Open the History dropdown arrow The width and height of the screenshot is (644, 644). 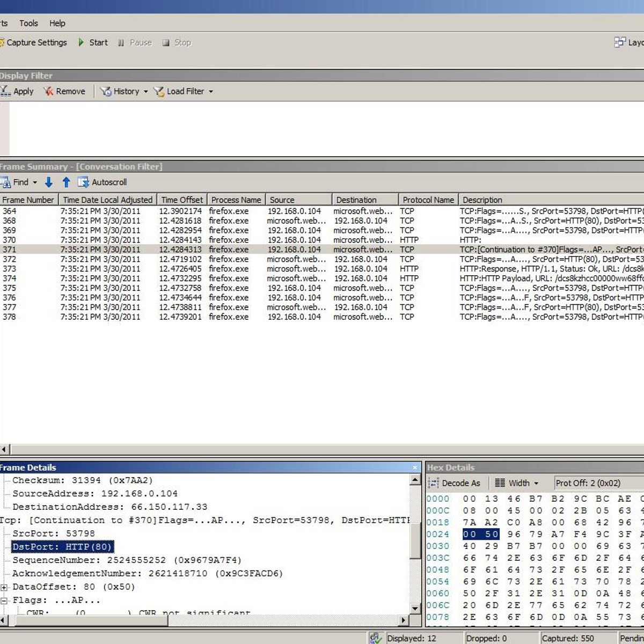145,92
